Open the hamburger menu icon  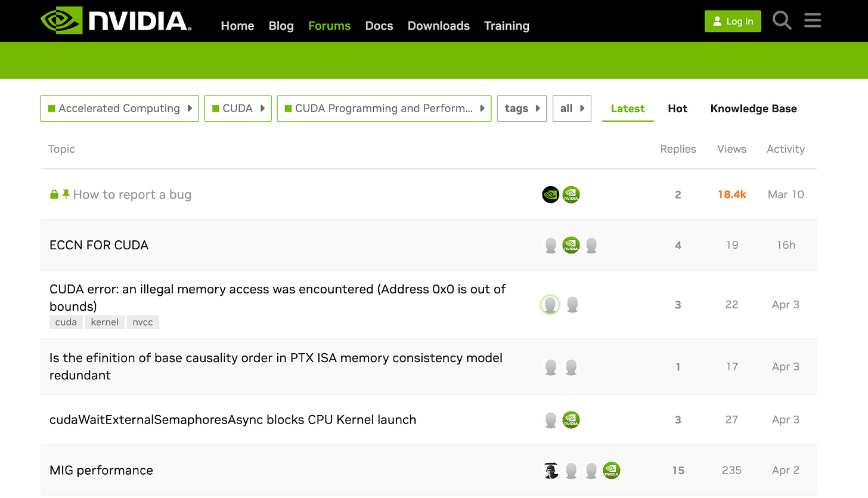pyautogui.click(x=813, y=21)
